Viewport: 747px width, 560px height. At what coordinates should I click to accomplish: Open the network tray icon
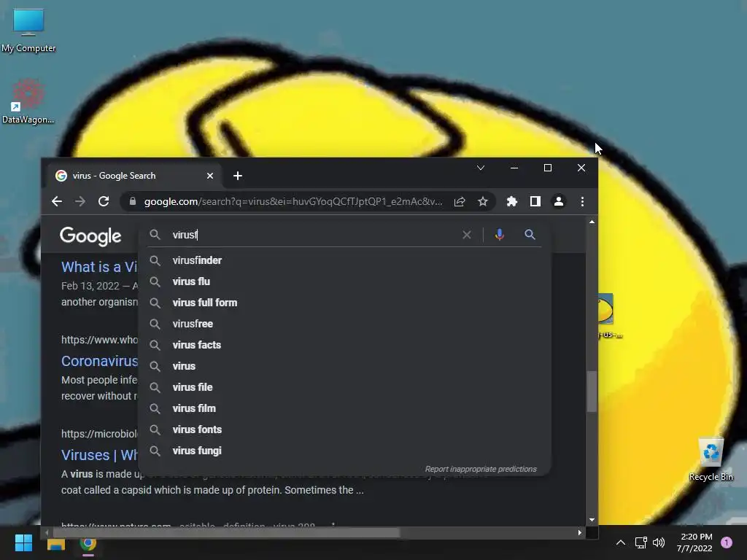pyautogui.click(x=640, y=542)
